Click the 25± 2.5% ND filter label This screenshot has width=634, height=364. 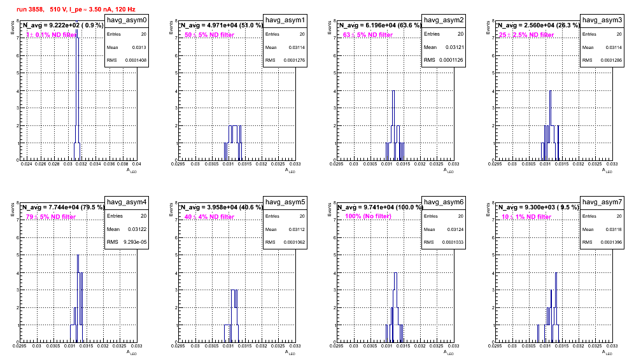pos(526,35)
